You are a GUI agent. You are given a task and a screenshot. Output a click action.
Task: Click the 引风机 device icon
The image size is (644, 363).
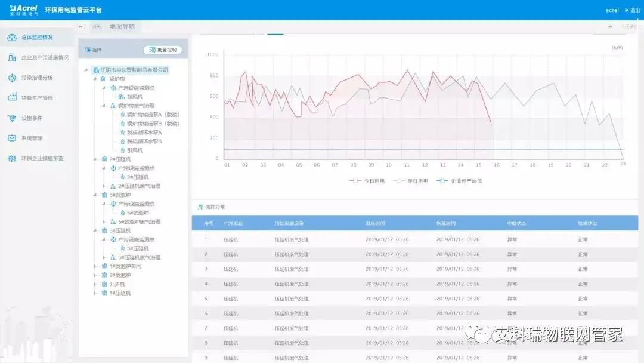(x=122, y=150)
